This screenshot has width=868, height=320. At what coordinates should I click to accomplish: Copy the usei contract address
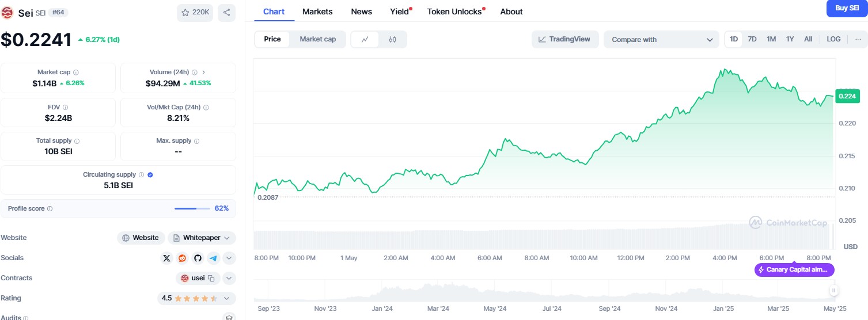tap(211, 279)
